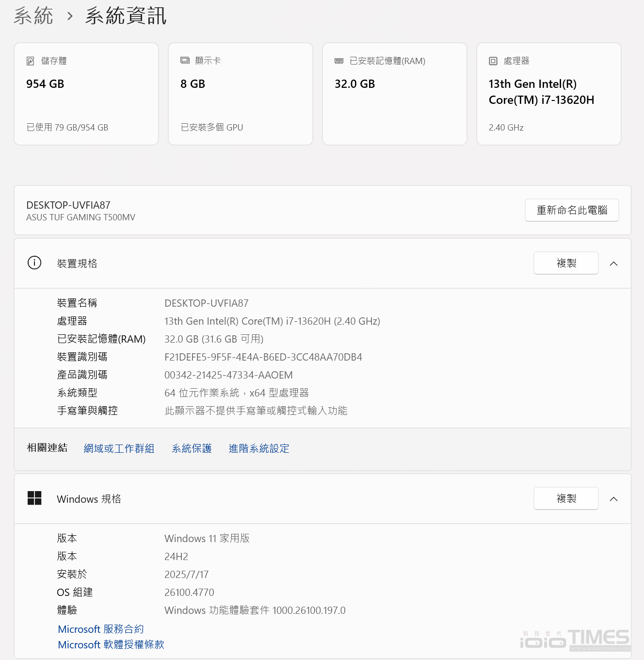This screenshot has width=644, height=660.
Task: Open the 已安裝記憶體 32.0 GB card
Action: (395, 94)
